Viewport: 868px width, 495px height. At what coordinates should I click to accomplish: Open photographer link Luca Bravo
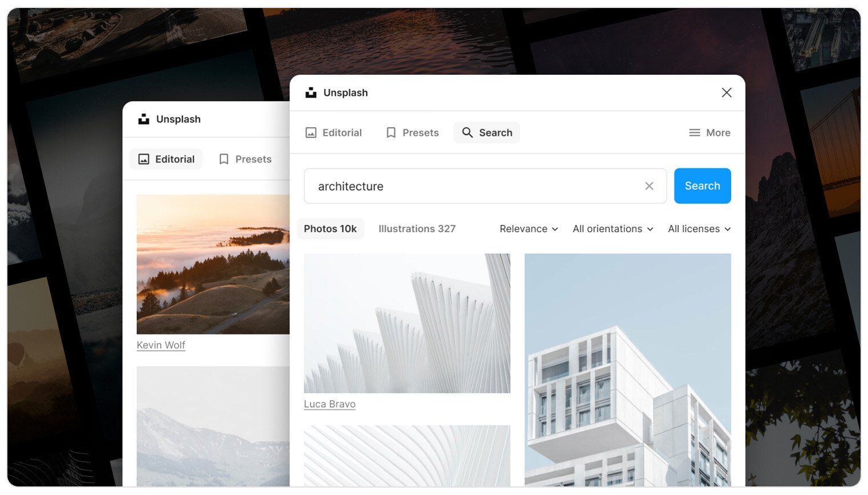tap(329, 404)
